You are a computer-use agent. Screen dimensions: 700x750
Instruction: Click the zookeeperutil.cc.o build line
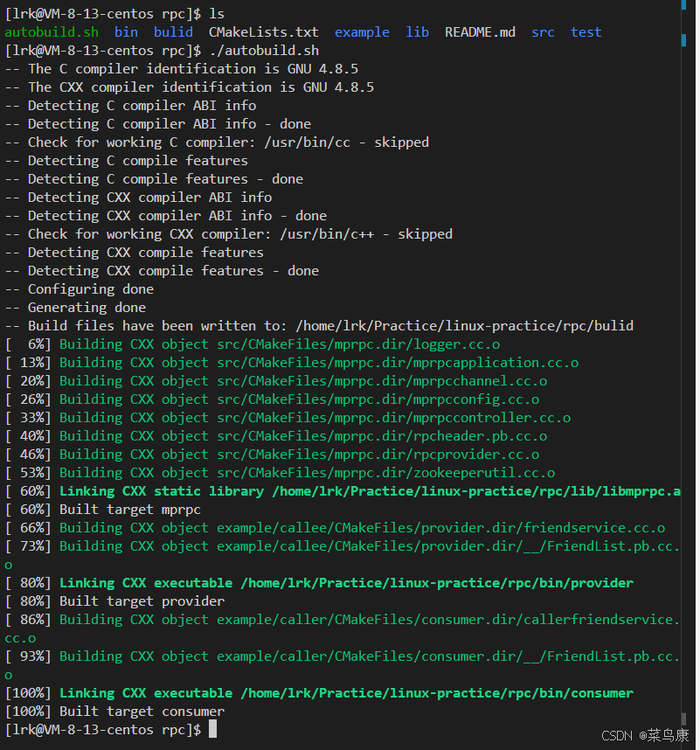click(280, 473)
